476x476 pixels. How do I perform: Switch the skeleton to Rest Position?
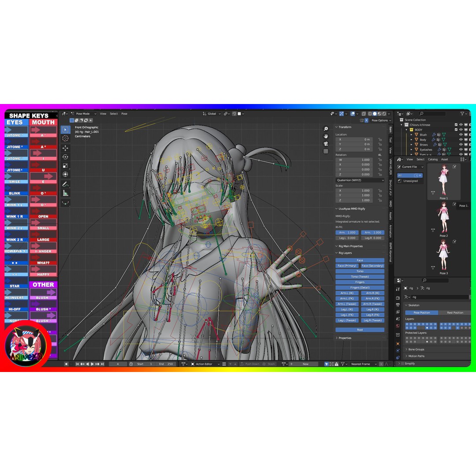(455, 312)
